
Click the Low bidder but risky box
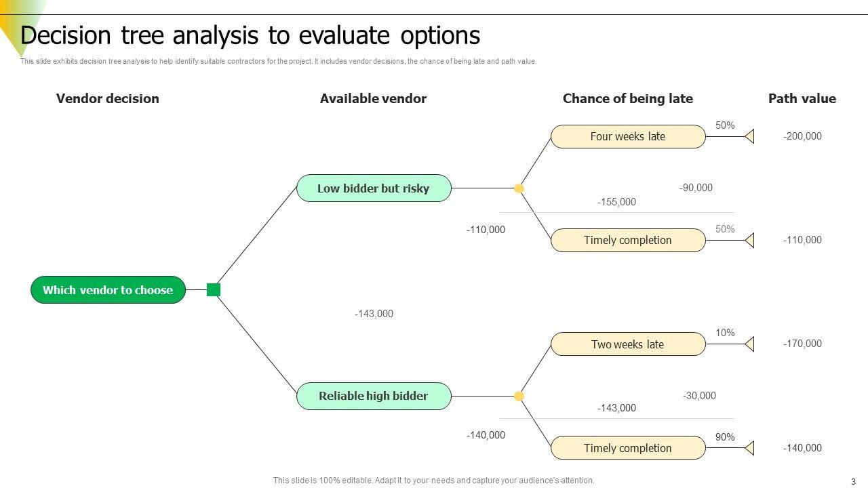[x=374, y=188]
